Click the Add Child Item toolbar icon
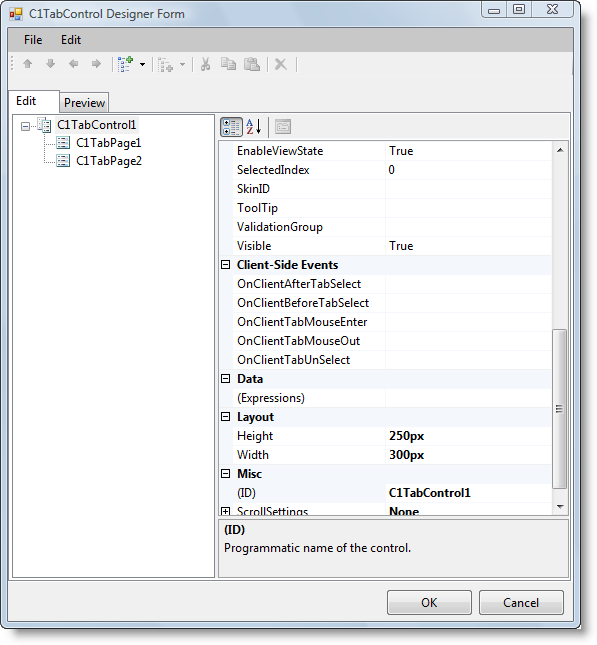 [x=125, y=64]
